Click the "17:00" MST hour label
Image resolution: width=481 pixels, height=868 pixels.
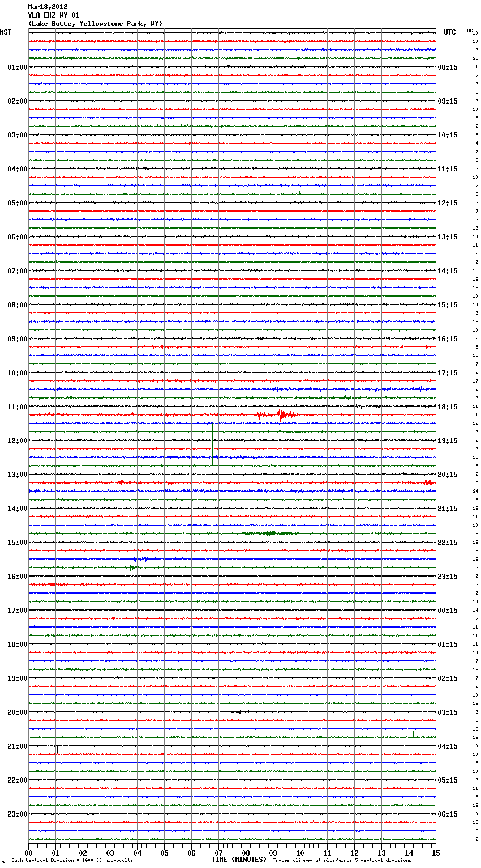18,611
